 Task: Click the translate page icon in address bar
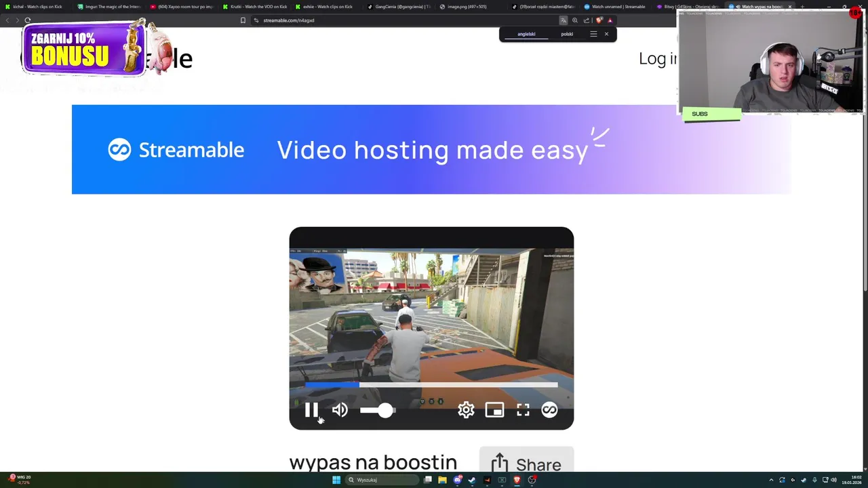(563, 20)
